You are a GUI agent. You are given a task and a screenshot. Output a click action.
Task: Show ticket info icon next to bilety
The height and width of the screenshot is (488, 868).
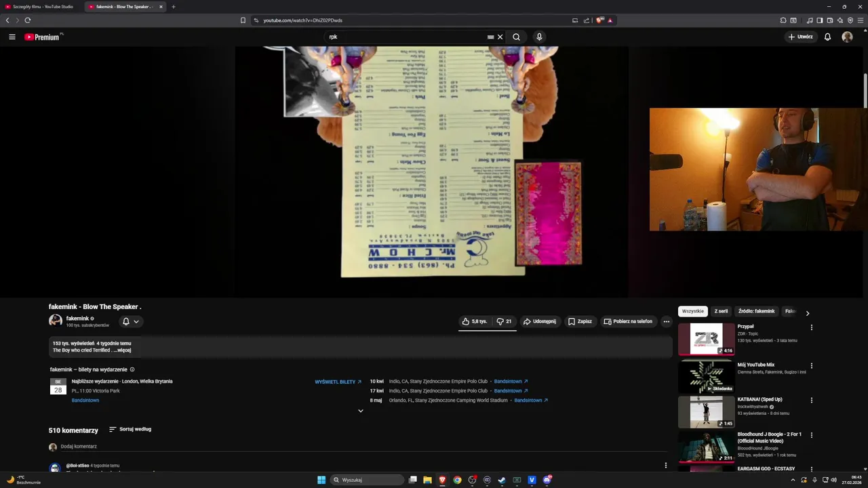132,369
